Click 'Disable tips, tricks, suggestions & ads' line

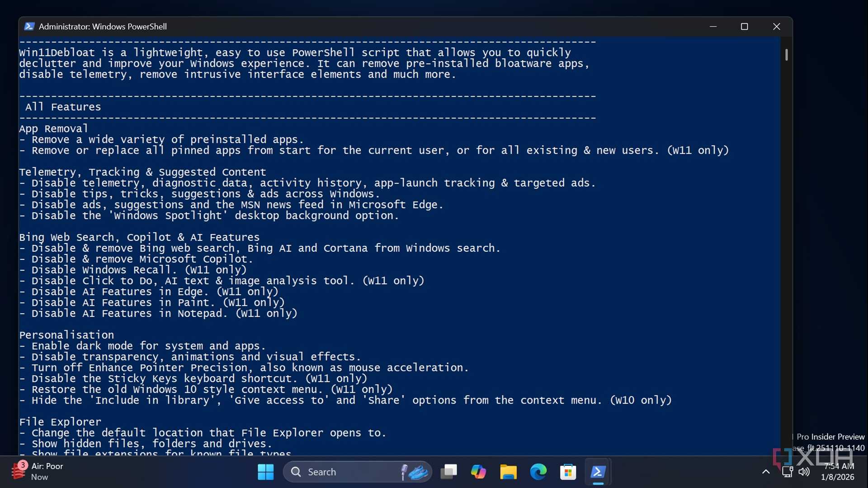pyautogui.click(x=199, y=194)
